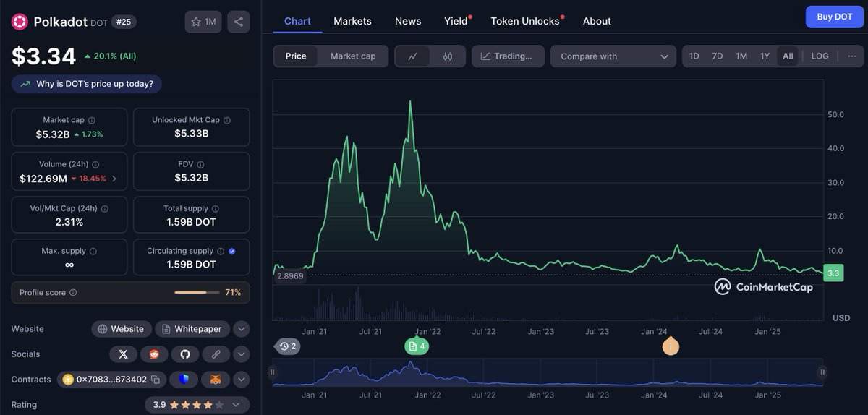
Task: Open the Token Unlocks tab
Action: coord(526,21)
